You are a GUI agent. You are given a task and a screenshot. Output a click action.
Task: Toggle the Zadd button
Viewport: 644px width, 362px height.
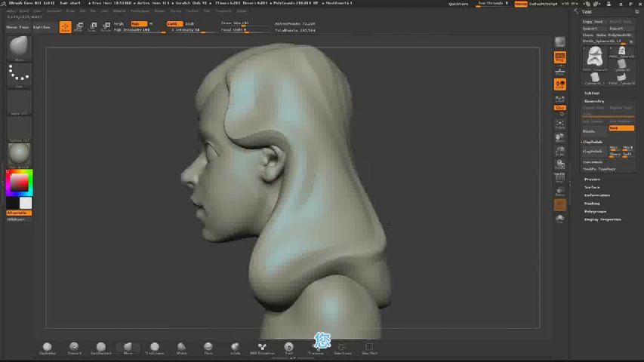[x=174, y=24]
